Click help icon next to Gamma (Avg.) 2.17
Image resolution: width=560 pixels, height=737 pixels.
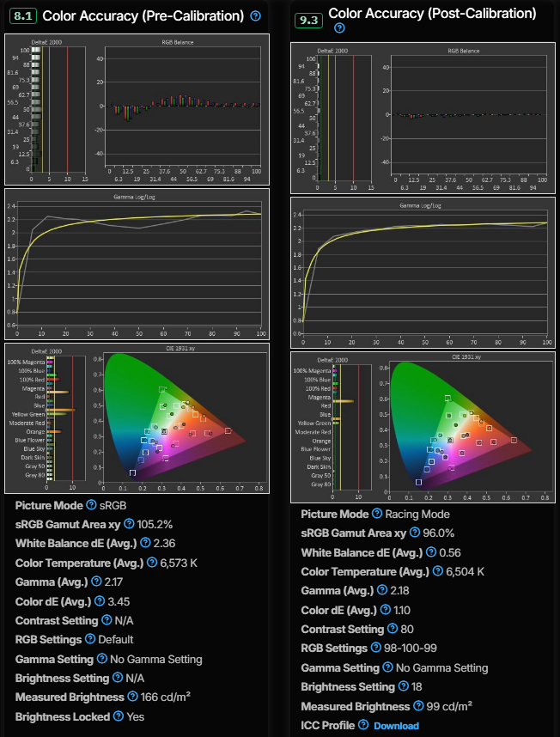[x=96, y=582]
